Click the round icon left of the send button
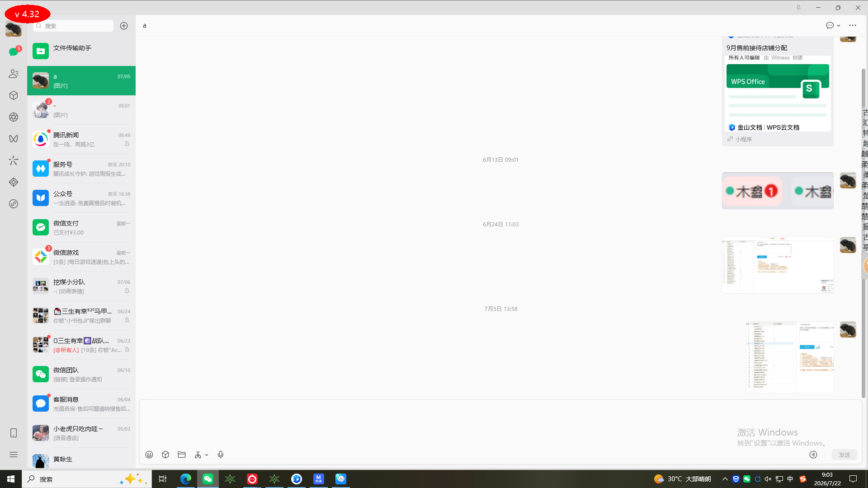 (x=813, y=455)
